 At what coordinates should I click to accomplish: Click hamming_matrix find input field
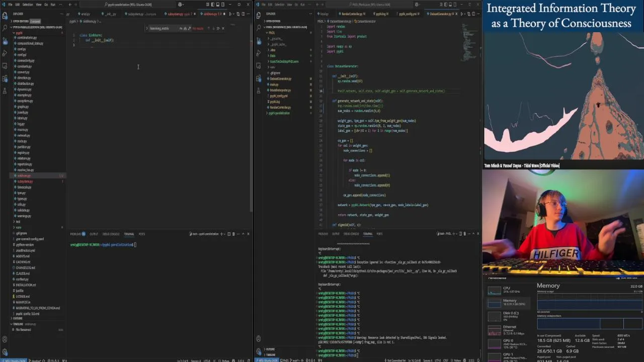163,28
